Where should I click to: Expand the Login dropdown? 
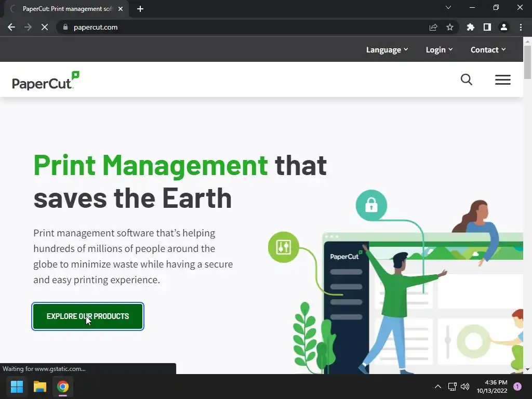tap(440, 50)
